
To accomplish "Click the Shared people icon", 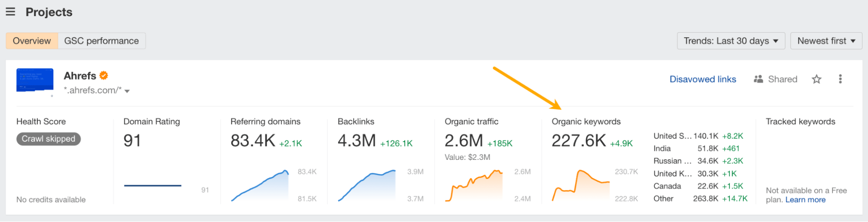I will [x=759, y=79].
